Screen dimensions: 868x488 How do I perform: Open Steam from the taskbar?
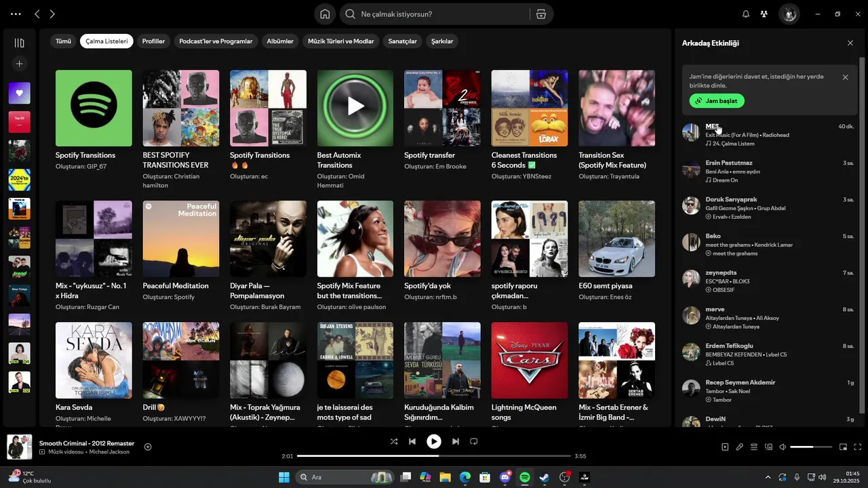pos(545,477)
